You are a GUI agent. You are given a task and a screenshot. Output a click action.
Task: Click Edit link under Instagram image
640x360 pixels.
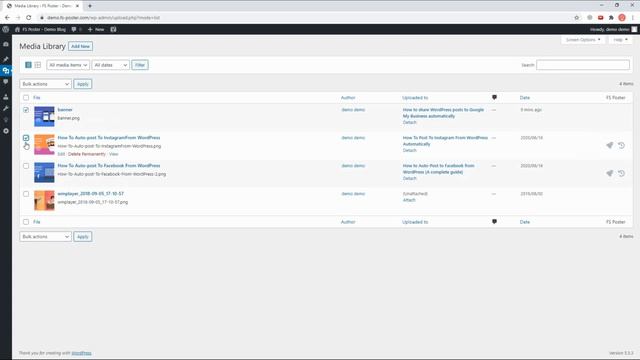coord(61,154)
